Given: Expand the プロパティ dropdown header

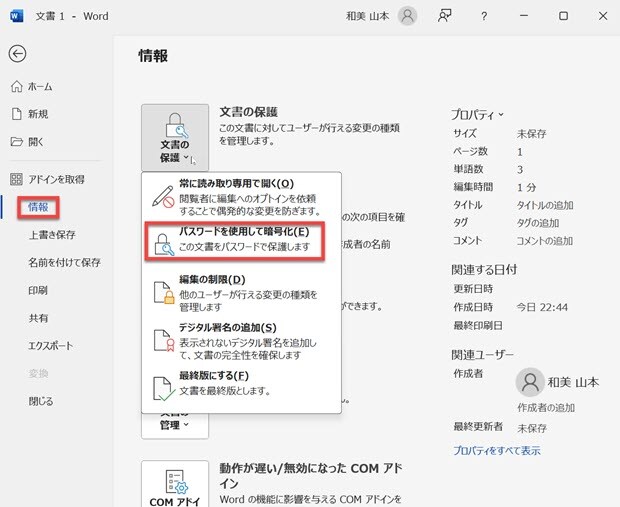Looking at the screenshot, I should coord(478,114).
